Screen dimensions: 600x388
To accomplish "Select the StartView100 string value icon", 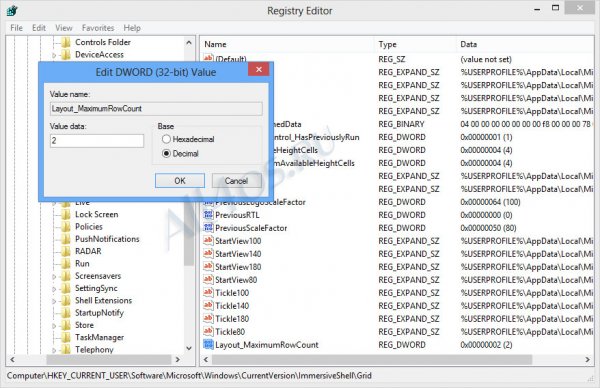I will [208, 241].
